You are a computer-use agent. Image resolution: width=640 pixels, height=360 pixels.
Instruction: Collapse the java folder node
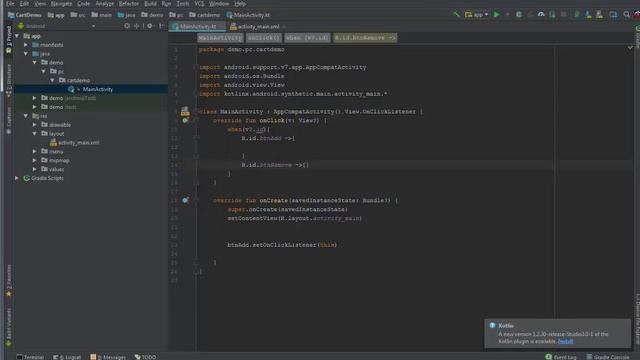pos(26,53)
